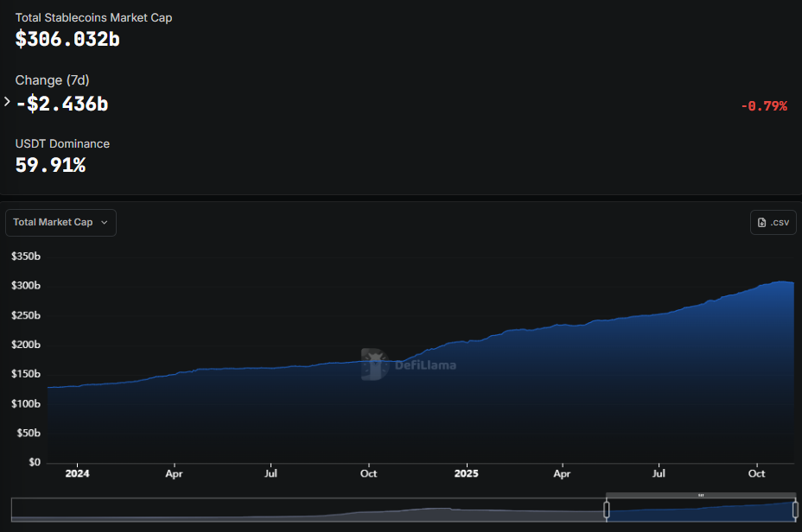Click the $306.032b market cap value
Image resolution: width=802 pixels, height=532 pixels.
(x=67, y=40)
